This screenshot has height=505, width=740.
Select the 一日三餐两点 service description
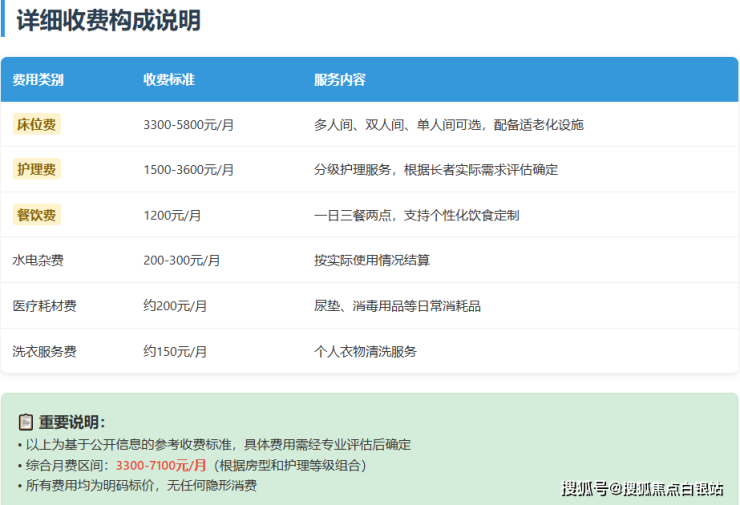pos(416,215)
